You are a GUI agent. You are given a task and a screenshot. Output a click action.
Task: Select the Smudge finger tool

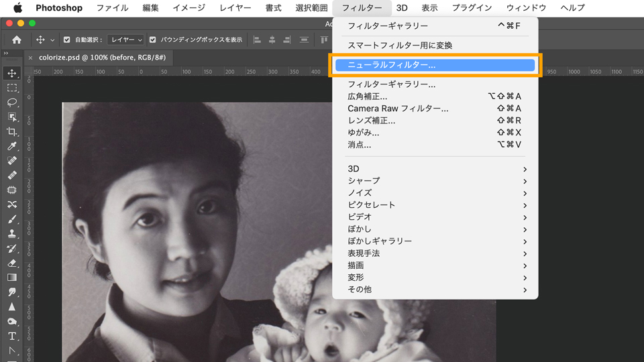tap(12, 292)
